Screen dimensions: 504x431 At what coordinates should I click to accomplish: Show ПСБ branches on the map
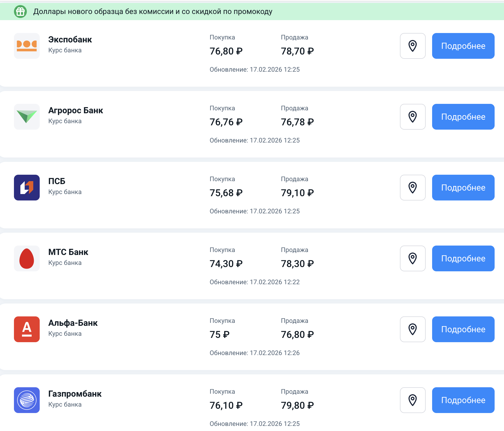(413, 188)
